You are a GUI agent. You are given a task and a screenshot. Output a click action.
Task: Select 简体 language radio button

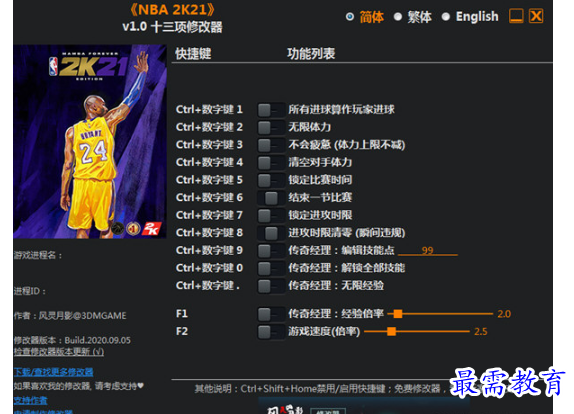tap(350, 16)
